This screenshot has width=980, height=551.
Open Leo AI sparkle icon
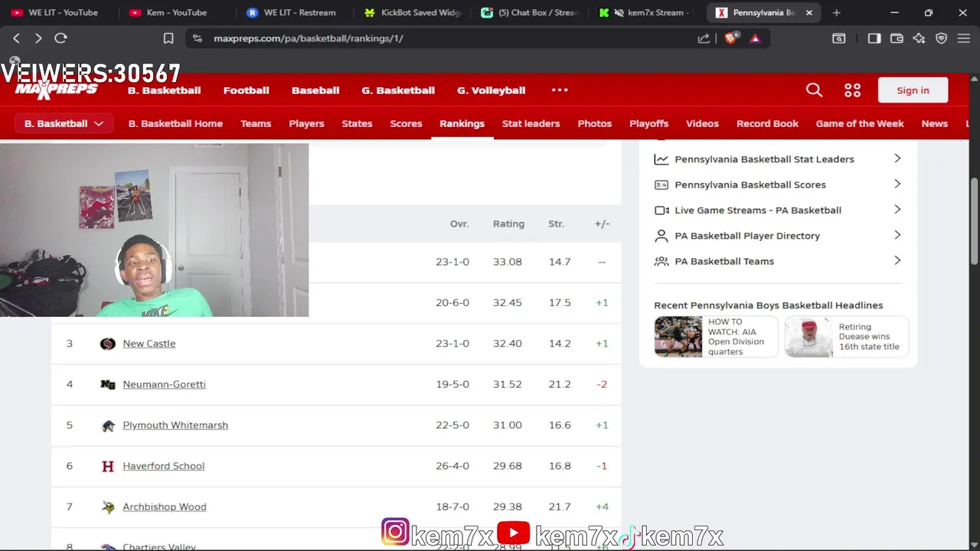click(919, 38)
